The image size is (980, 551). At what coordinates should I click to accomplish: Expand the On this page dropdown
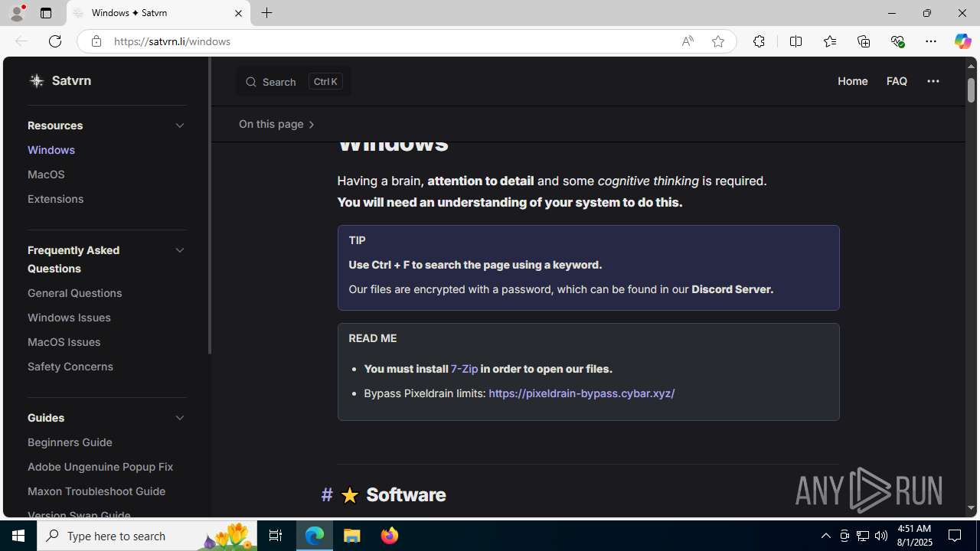coord(276,124)
